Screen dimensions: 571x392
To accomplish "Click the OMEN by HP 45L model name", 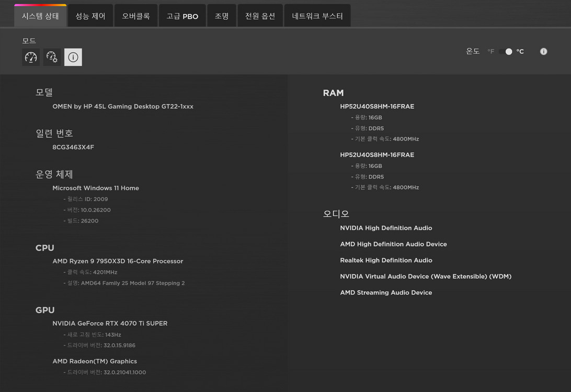I will click(x=123, y=106).
